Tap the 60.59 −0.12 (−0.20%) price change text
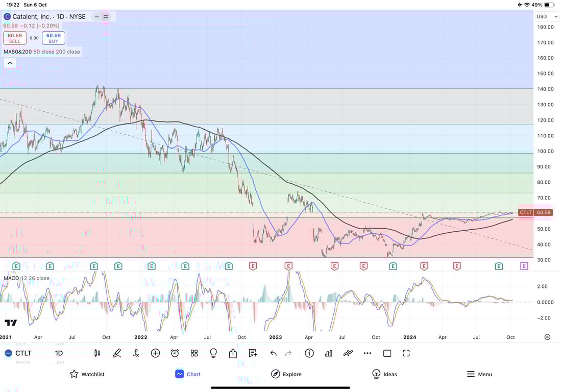The height and width of the screenshot is (392, 561). pyautogui.click(x=32, y=26)
